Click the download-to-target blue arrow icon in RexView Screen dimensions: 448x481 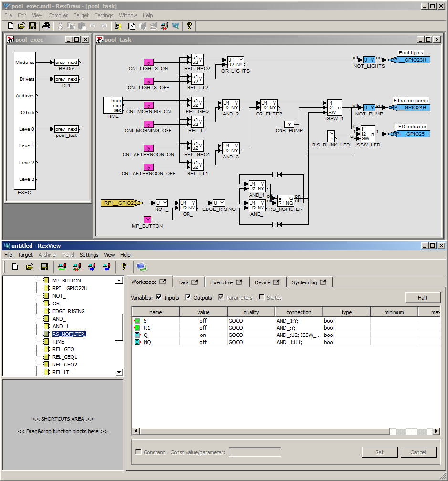(92, 267)
